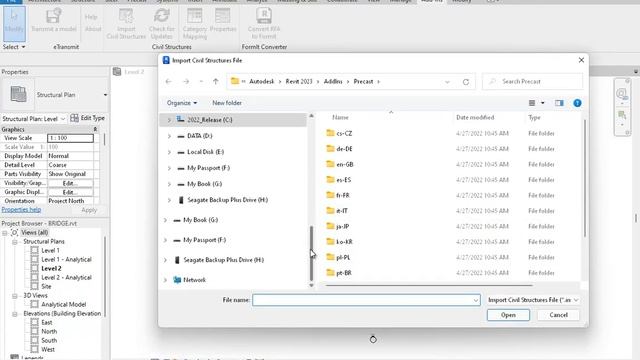Click the New folder button
Viewport: 640px width, 360px height.
coord(227,103)
